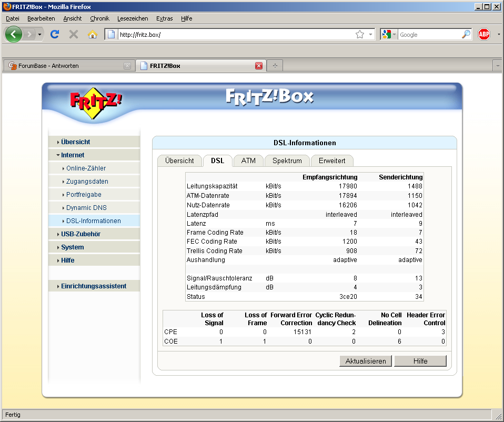
Task: Open the Chronik menu
Action: coord(99,18)
